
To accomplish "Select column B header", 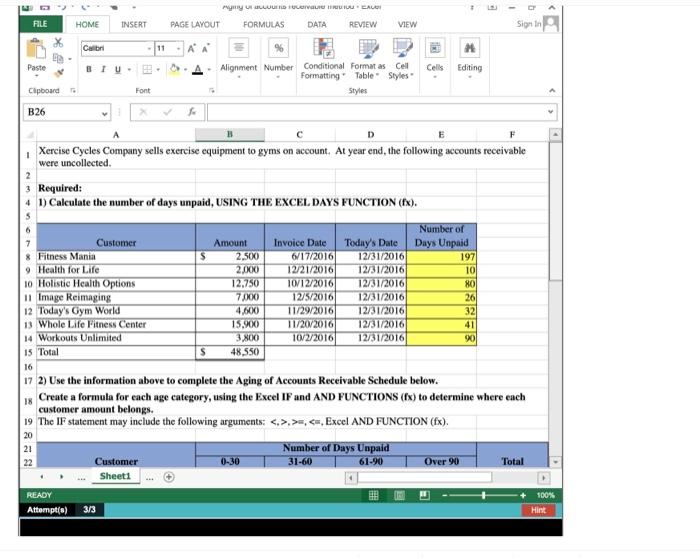I will point(230,134).
